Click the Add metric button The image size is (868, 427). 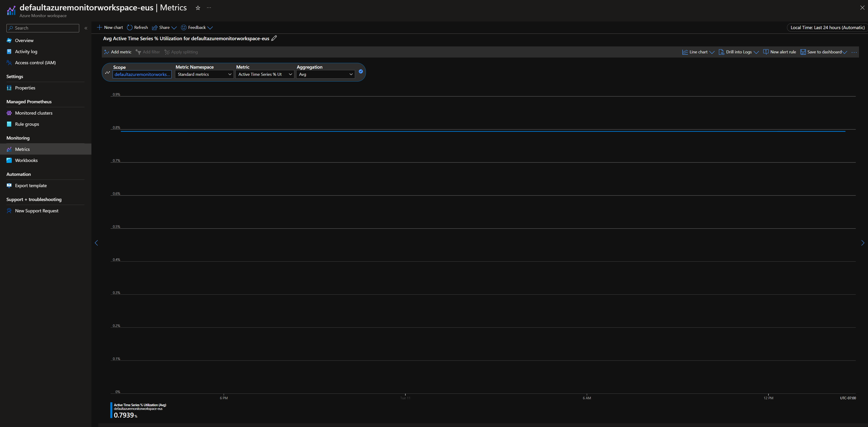pos(118,52)
